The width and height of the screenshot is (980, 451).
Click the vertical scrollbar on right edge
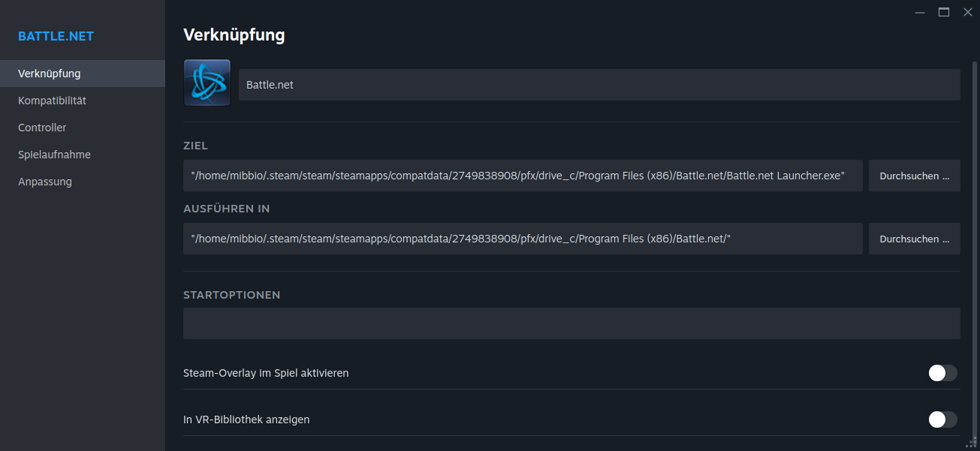[x=974, y=225]
